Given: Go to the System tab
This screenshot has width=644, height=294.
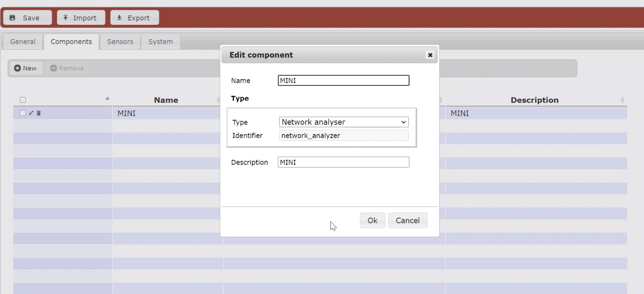Looking at the screenshot, I should (x=160, y=42).
